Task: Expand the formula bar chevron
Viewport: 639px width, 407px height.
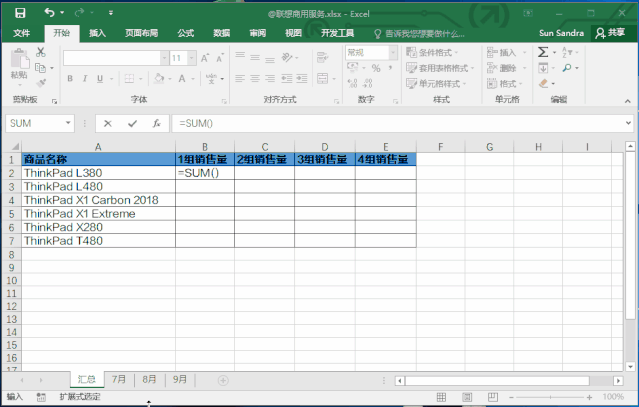Action: (x=628, y=123)
